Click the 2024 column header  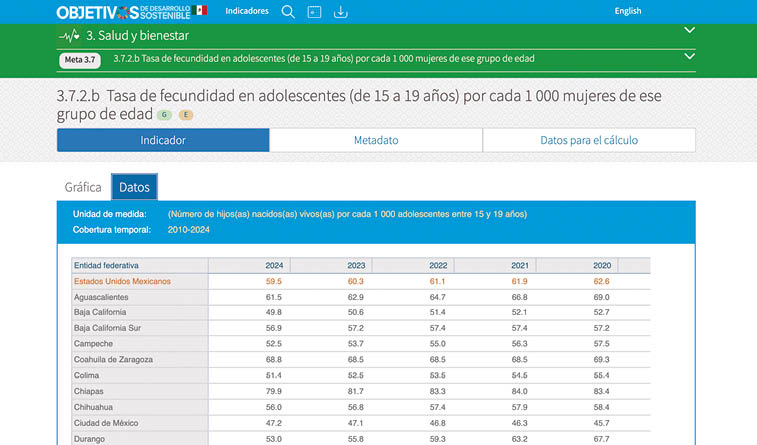pos(273,266)
